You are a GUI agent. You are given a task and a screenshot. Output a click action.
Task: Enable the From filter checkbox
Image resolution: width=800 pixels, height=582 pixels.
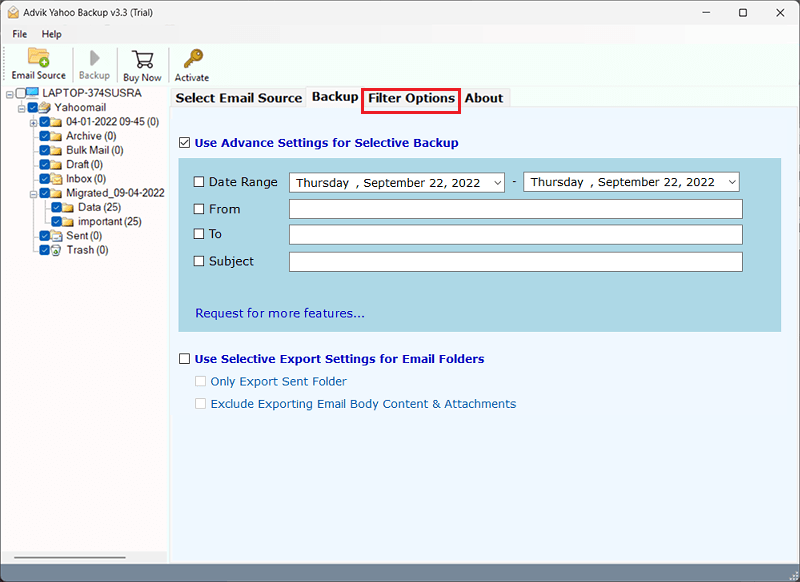click(x=199, y=209)
